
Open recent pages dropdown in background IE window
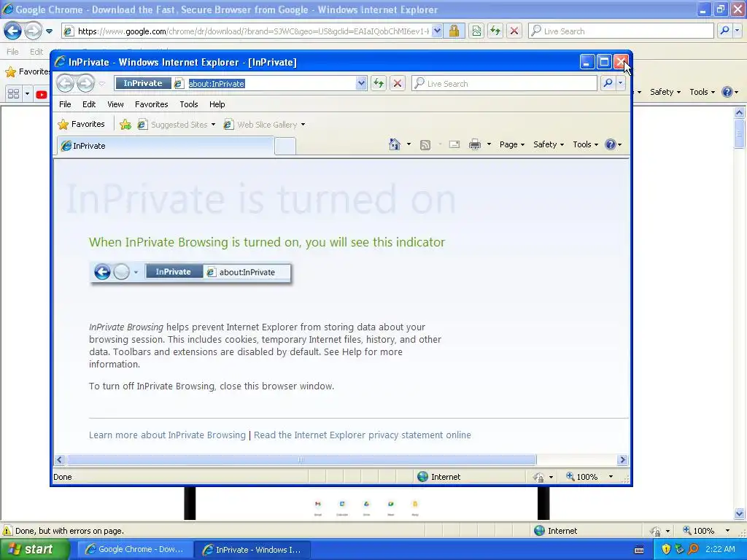point(49,31)
